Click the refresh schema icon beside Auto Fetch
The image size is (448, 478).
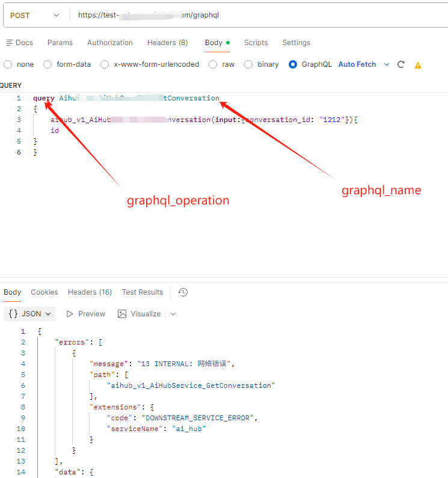pos(401,64)
